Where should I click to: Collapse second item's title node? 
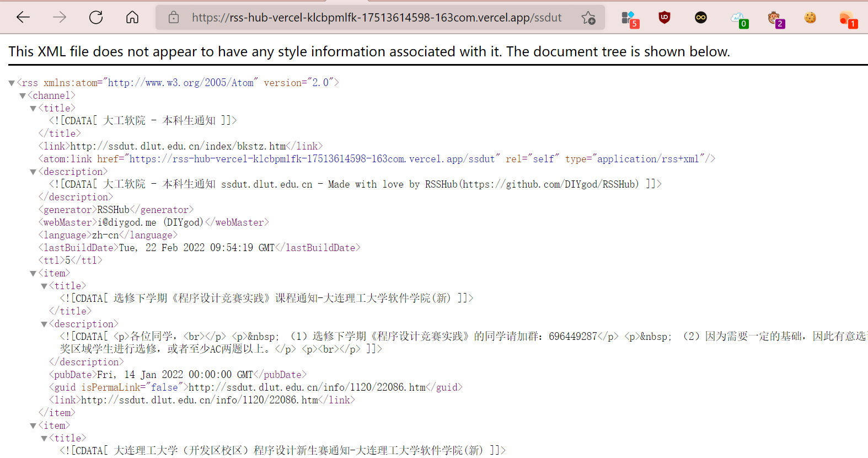point(44,439)
